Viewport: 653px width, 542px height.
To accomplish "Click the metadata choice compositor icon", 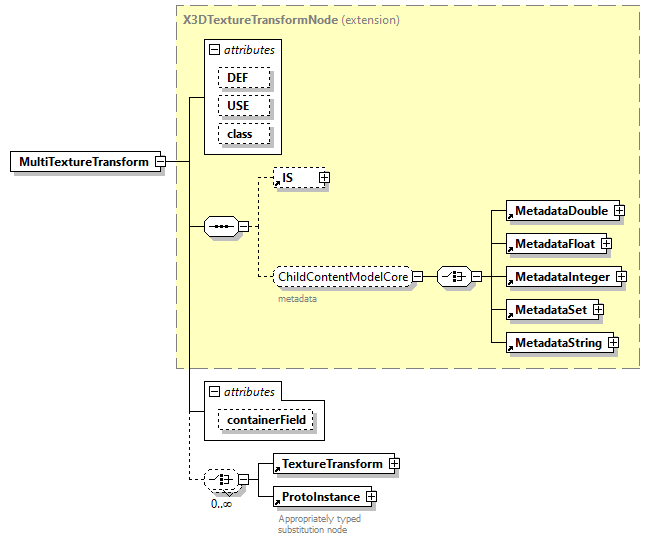I will tap(454, 277).
